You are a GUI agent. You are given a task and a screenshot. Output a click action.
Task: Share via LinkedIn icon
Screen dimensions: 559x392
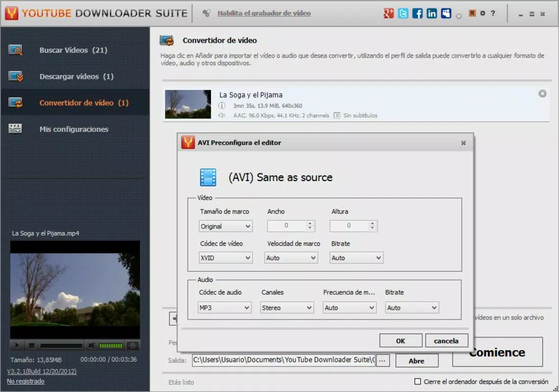coord(432,14)
